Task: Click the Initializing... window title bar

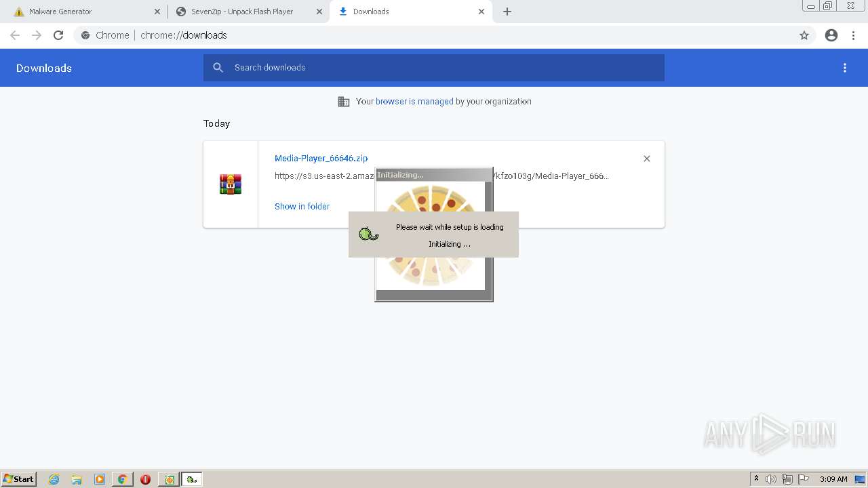Action: pos(434,175)
